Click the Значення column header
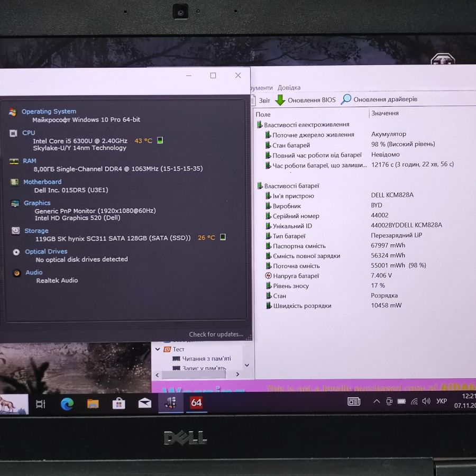This screenshot has width=476, height=476. [385, 113]
